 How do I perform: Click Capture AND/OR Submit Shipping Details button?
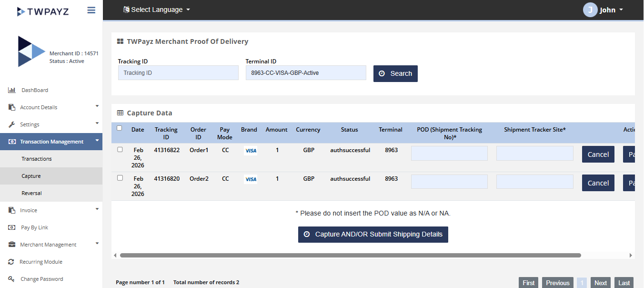[x=373, y=234]
